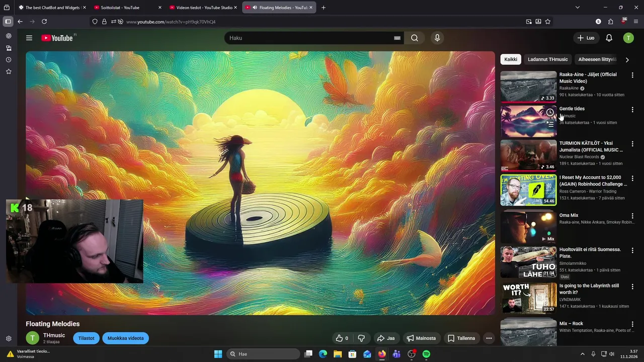Open the Oma Mix playlist thumbnail
The width and height of the screenshot is (644, 362).
528,227
